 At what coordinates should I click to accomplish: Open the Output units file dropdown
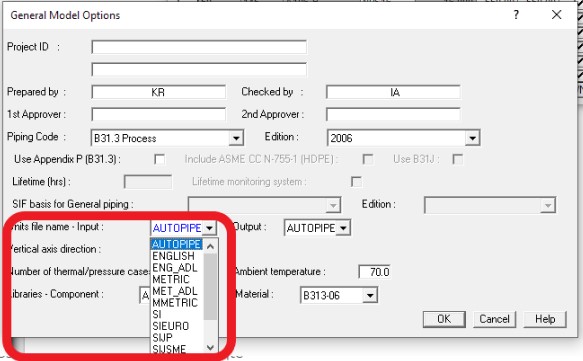point(343,228)
